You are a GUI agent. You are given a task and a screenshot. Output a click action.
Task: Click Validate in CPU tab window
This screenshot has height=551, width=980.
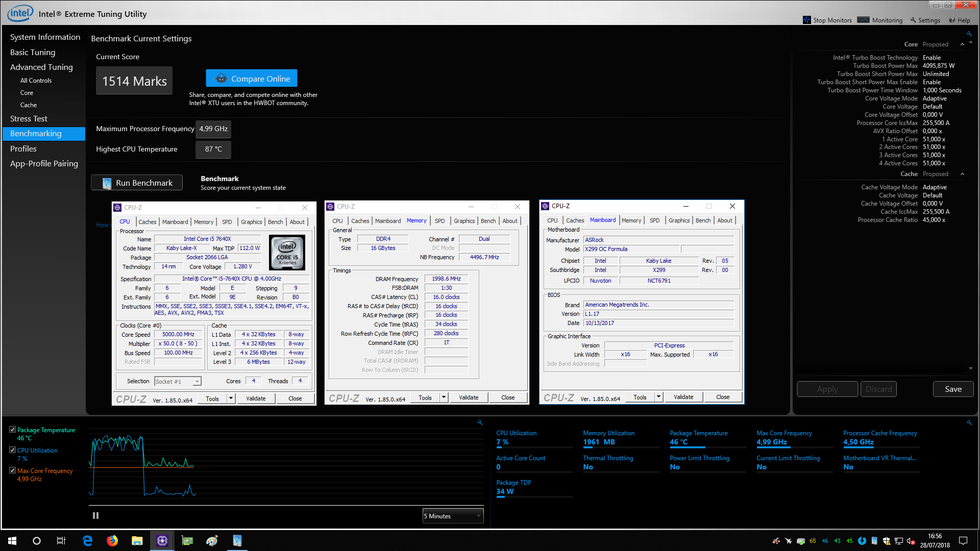pyautogui.click(x=256, y=398)
